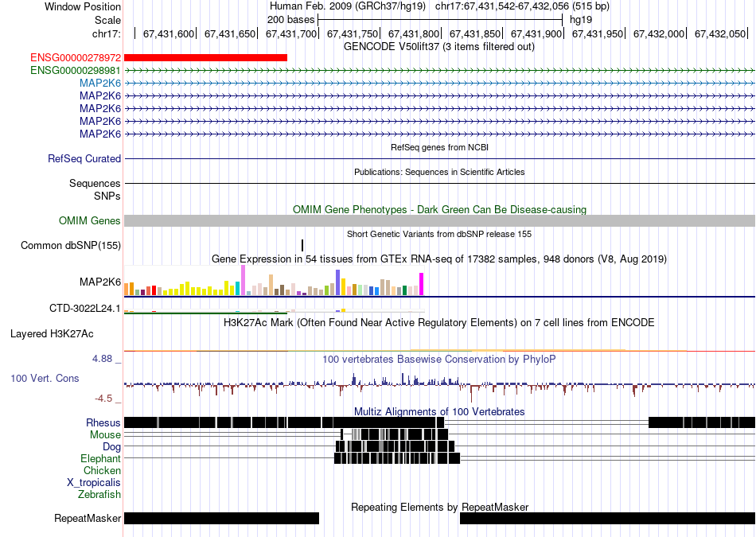Click the -4.5 PhyloP lower scale value

click(103, 399)
